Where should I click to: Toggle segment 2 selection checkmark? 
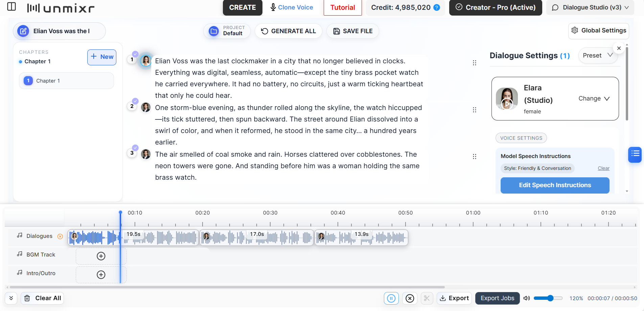pyautogui.click(x=135, y=101)
